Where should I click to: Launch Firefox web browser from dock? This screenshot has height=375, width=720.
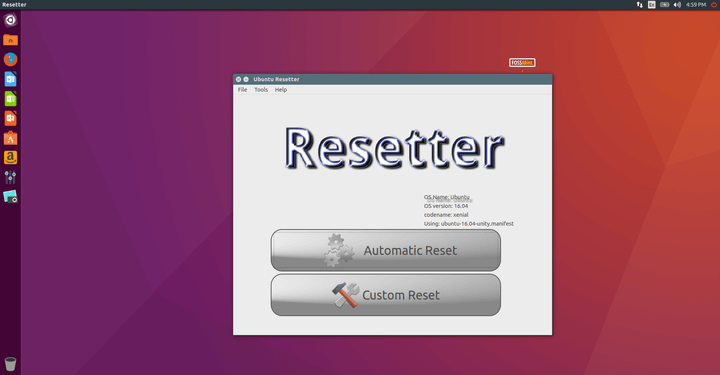(10, 59)
